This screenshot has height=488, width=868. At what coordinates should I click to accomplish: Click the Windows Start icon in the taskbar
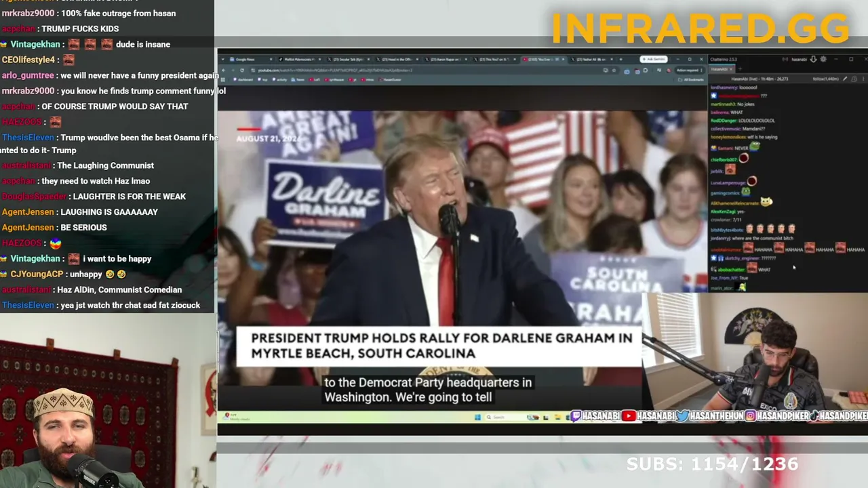(477, 417)
